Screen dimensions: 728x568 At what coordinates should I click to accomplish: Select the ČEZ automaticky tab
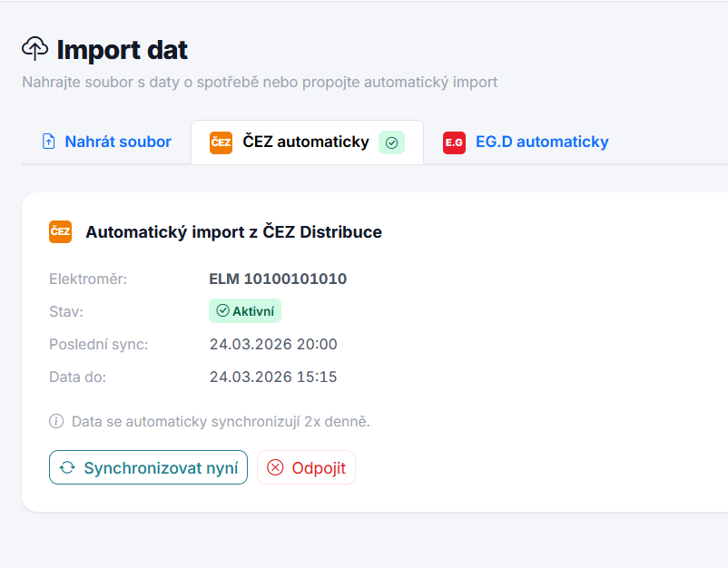(306, 142)
